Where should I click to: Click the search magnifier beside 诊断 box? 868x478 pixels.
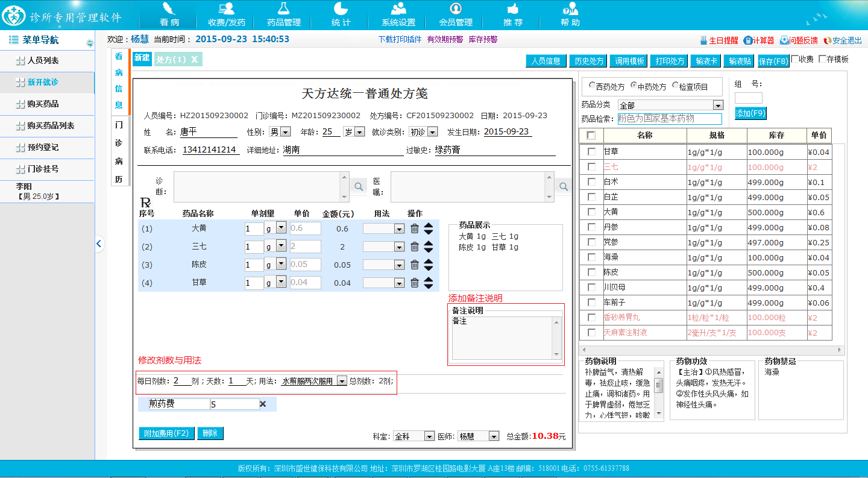[359, 187]
